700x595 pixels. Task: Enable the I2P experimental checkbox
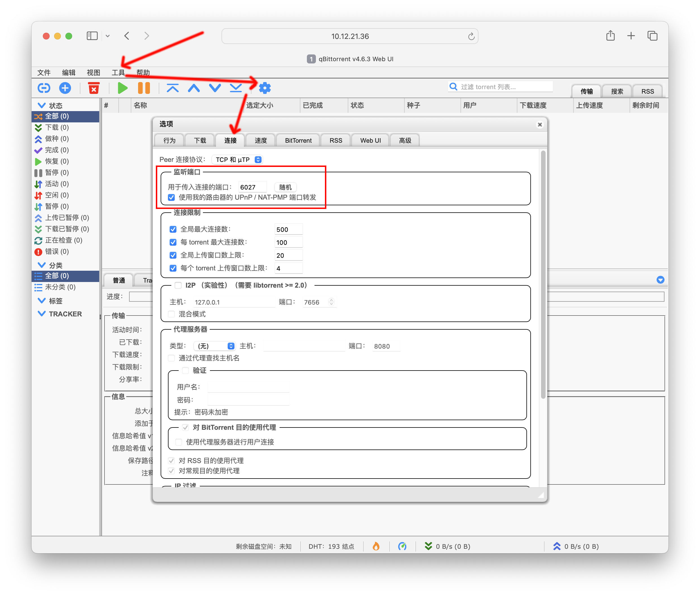pyautogui.click(x=178, y=285)
